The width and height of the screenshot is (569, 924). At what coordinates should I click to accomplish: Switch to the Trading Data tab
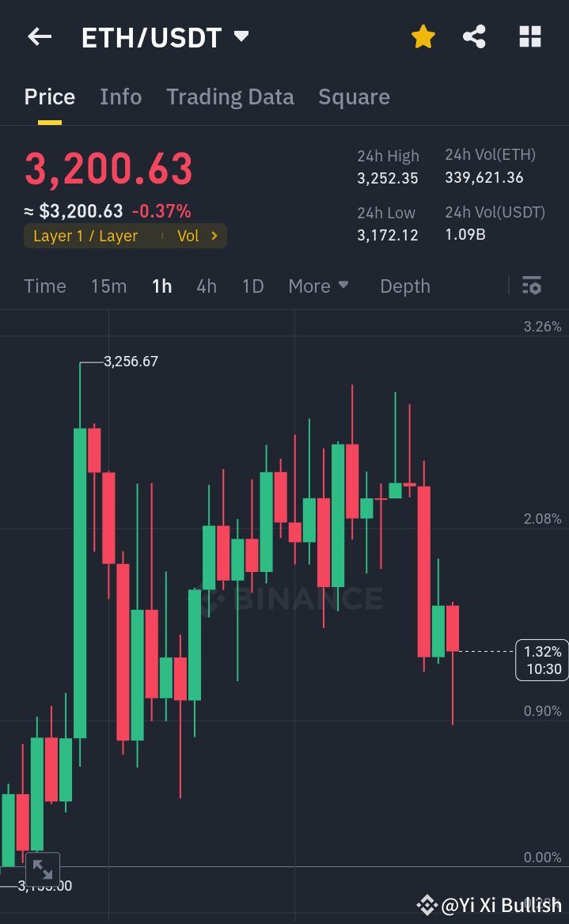230,97
